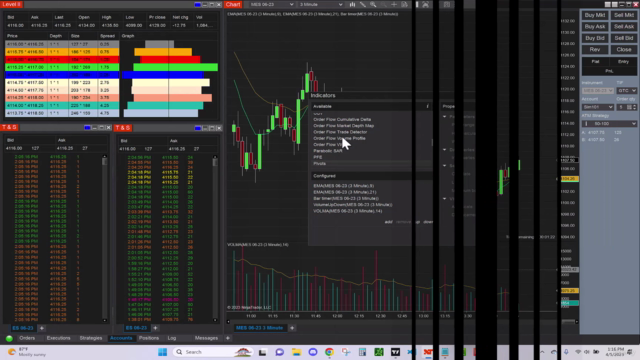
Task: Open the Account Sim101 dropdown
Action: pos(598,107)
